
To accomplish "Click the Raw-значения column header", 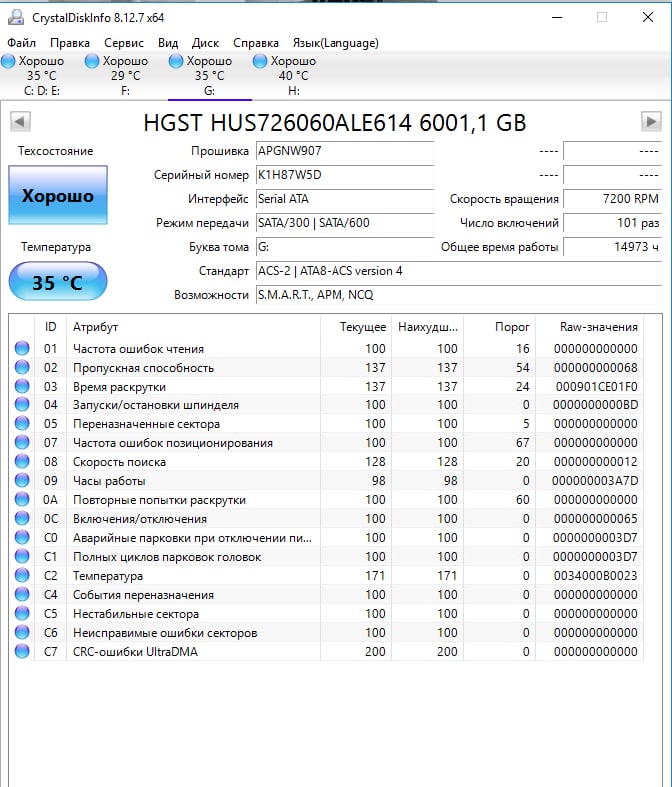I will [590, 327].
